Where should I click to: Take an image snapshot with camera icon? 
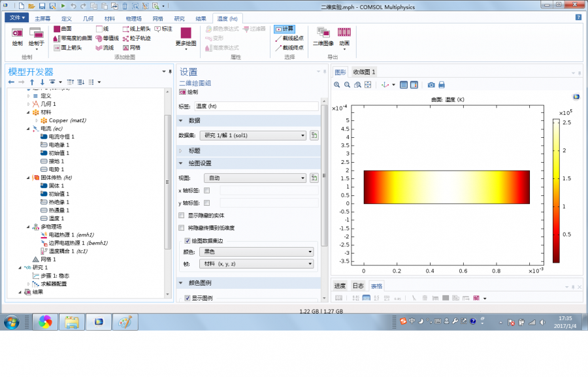click(x=431, y=85)
